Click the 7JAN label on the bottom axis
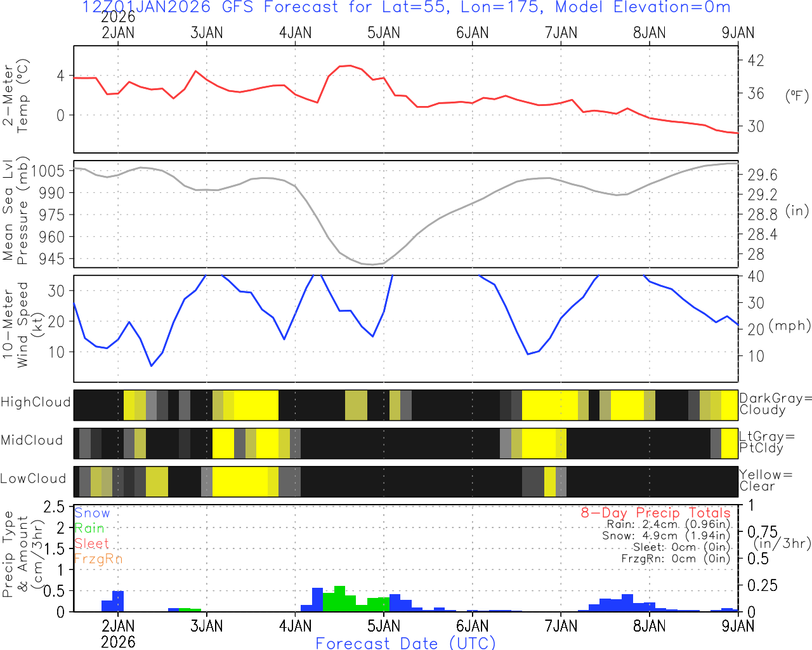This screenshot has width=812, height=650. click(561, 626)
